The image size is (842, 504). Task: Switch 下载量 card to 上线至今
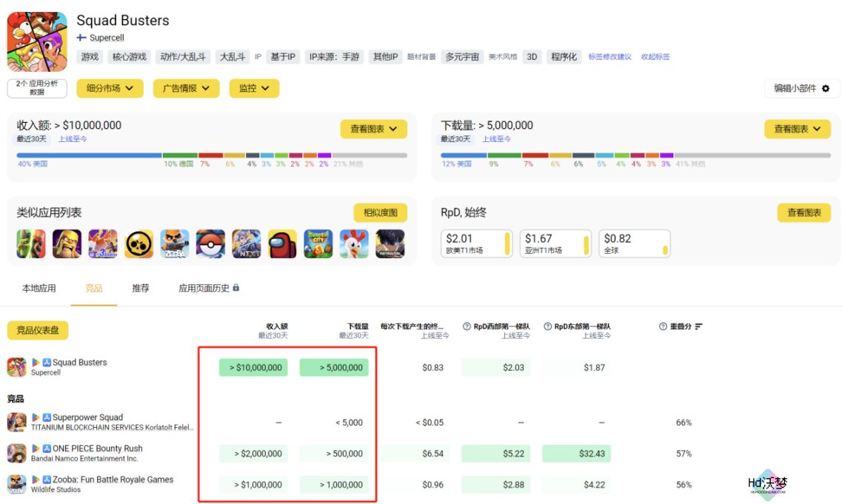point(497,139)
